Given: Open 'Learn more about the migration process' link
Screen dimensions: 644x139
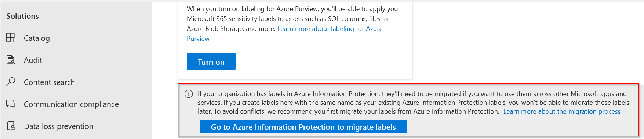Looking at the screenshot, I should point(562,111).
